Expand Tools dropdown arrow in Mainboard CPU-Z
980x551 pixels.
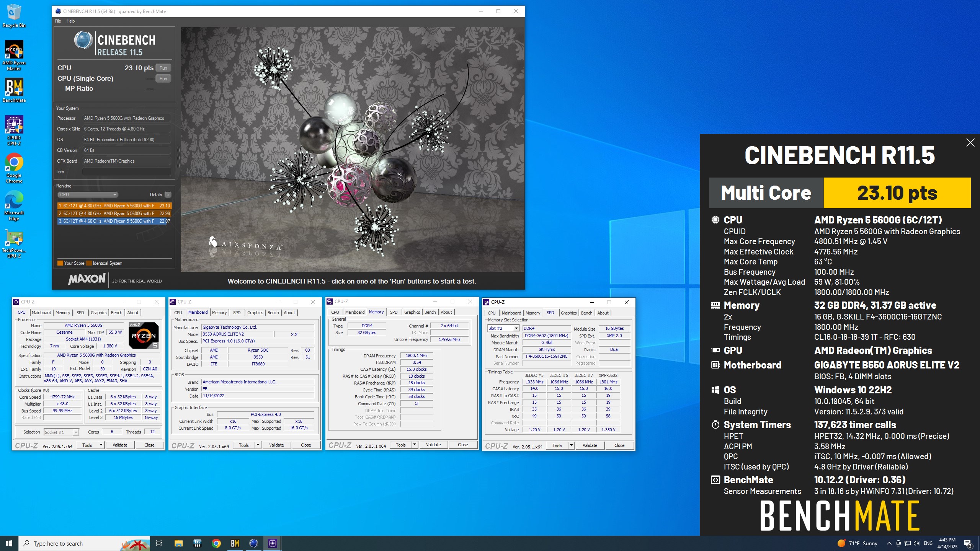pos(258,445)
